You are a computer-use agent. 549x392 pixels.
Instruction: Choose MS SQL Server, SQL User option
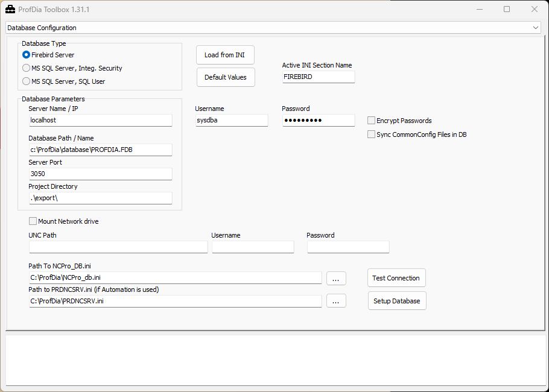27,81
